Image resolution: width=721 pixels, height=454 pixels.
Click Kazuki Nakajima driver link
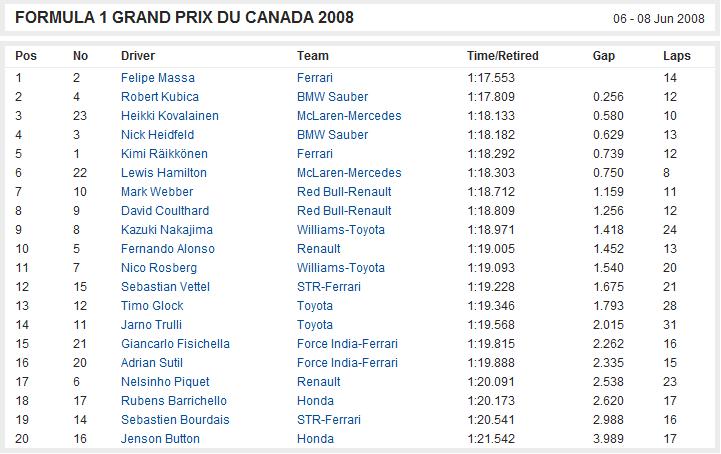click(x=166, y=230)
